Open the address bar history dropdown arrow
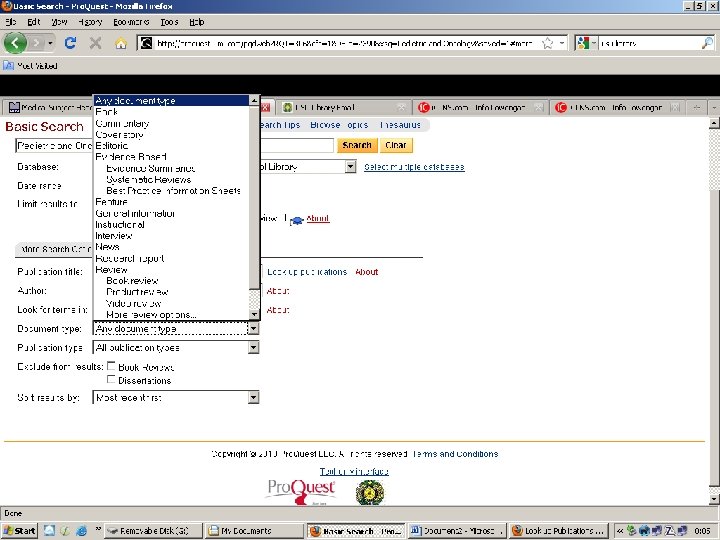 (562, 43)
